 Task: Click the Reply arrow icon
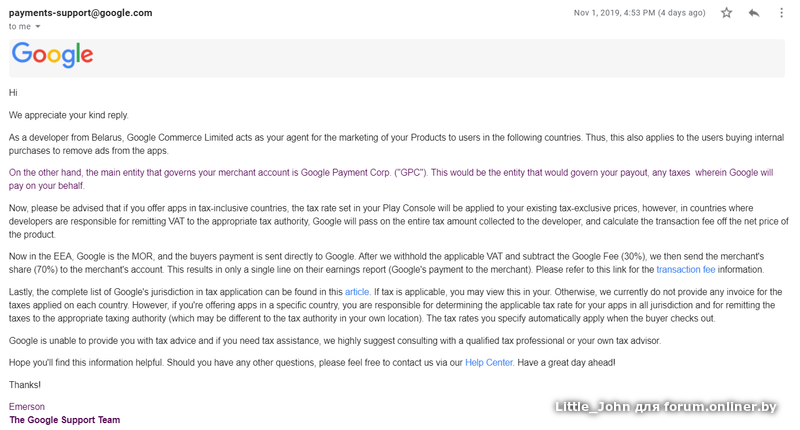tap(754, 13)
